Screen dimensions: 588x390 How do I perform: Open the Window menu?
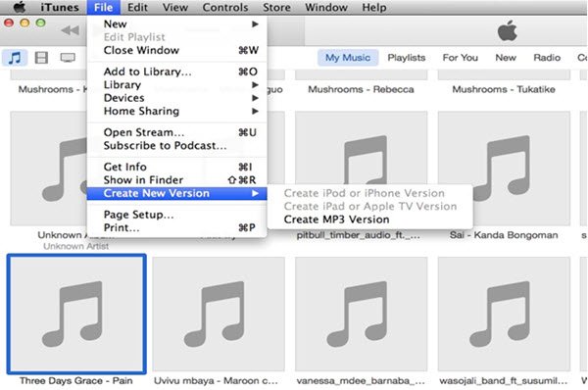[x=326, y=7]
